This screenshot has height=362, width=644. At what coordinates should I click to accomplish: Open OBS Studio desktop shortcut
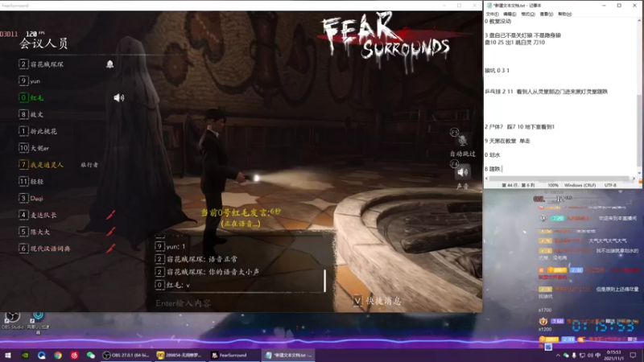click(12, 320)
